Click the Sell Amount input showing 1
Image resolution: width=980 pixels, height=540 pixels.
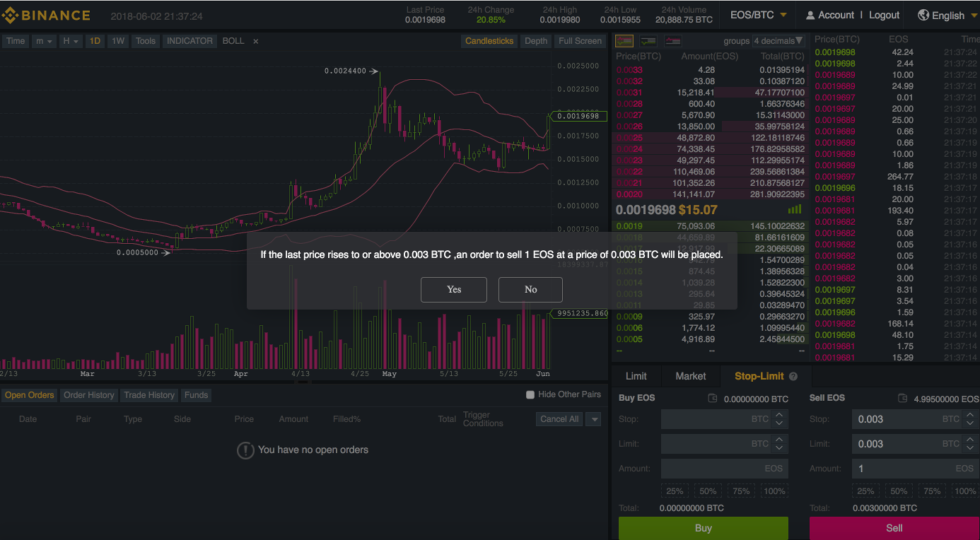pos(916,469)
